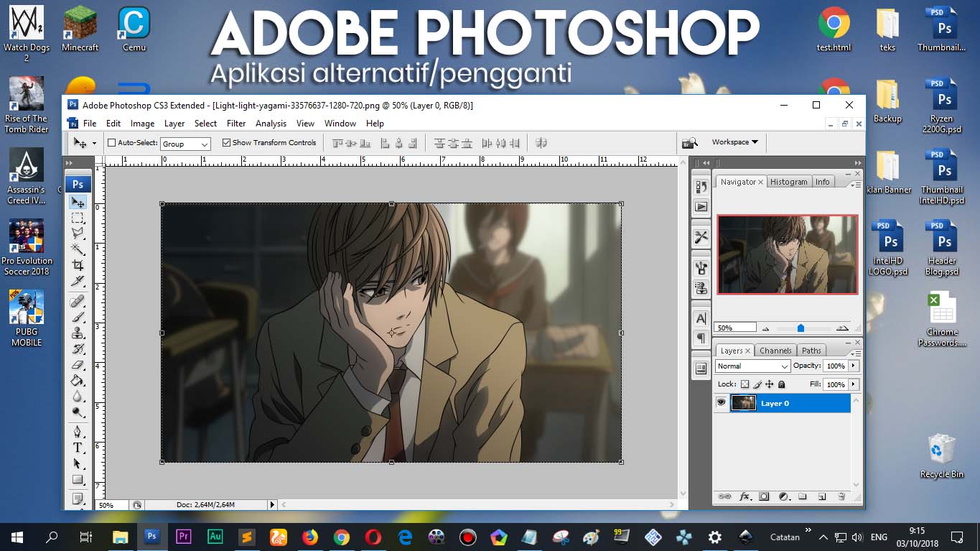The image size is (980, 551).
Task: Expand the toolbox double-arrow
Action: pyautogui.click(x=70, y=163)
